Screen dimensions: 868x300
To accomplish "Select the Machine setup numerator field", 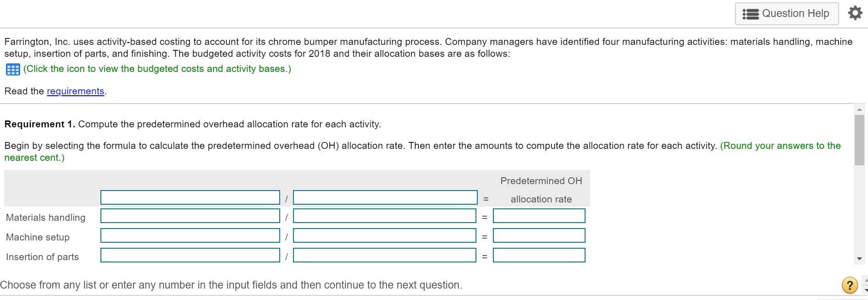I will coord(190,235).
